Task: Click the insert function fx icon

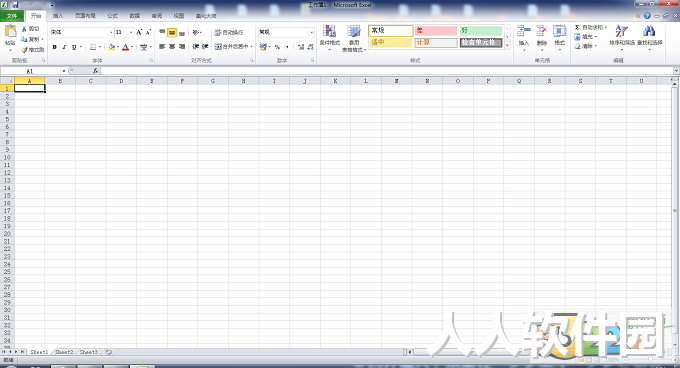Action: (x=95, y=71)
